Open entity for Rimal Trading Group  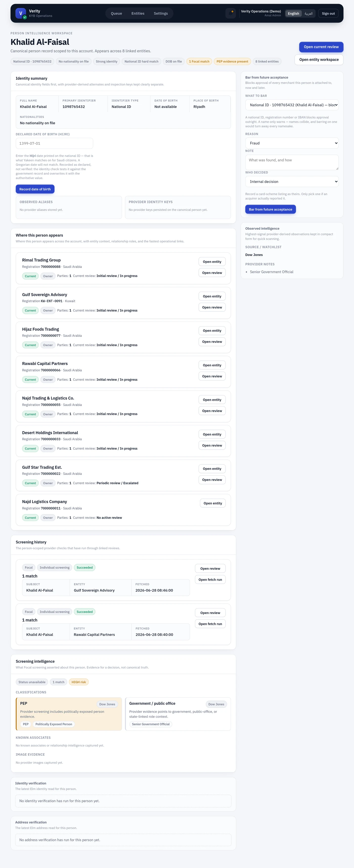click(x=212, y=262)
